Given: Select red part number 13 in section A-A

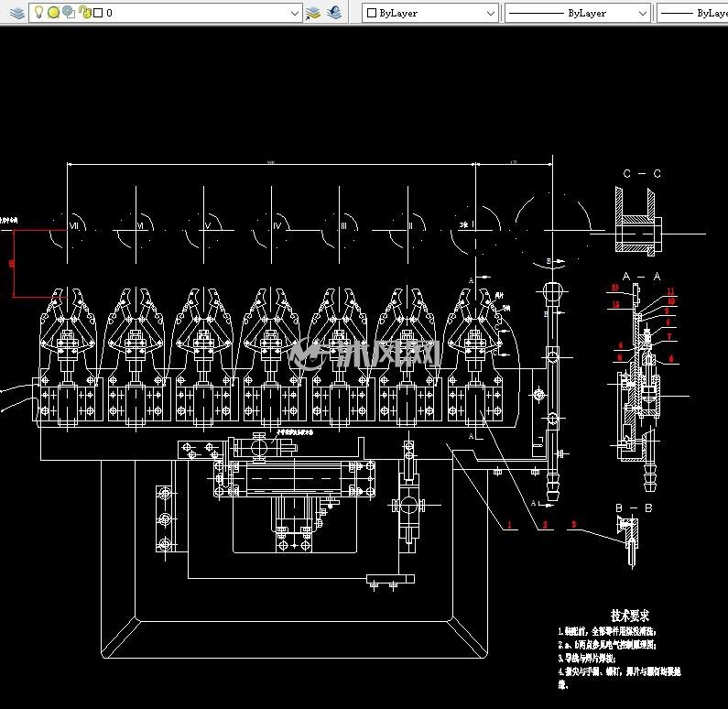Looking at the screenshot, I should click(x=614, y=288).
